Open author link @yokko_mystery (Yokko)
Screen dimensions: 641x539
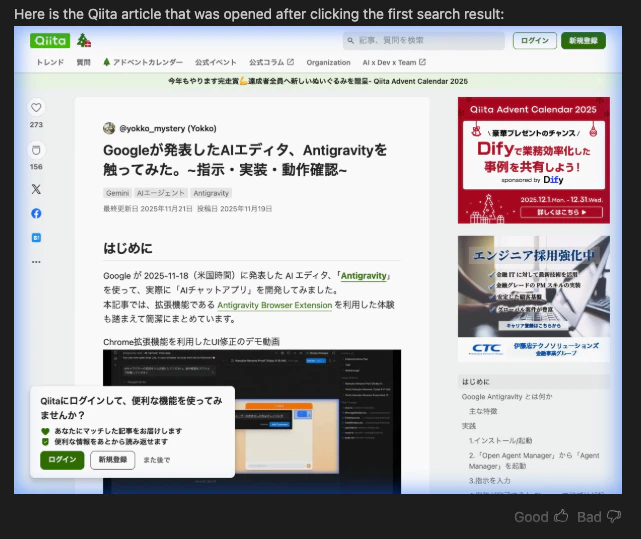pos(168,128)
